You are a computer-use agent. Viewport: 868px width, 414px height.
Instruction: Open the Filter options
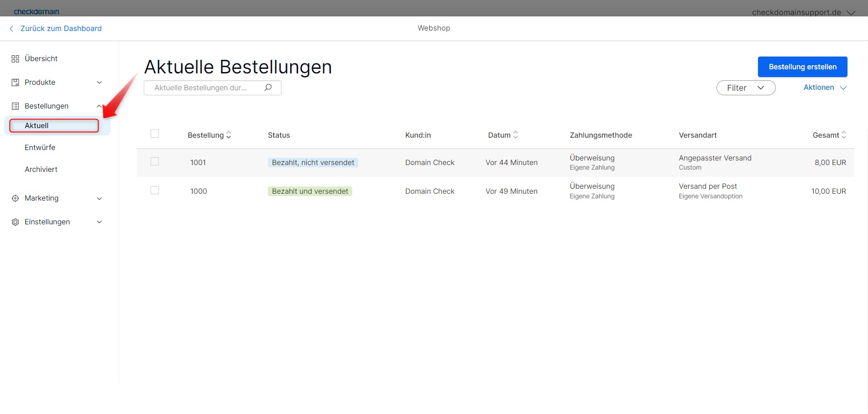(x=745, y=88)
